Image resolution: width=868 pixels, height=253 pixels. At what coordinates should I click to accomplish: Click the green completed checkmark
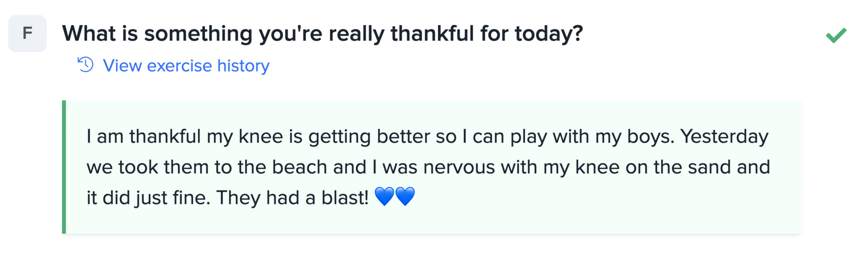pos(836,35)
